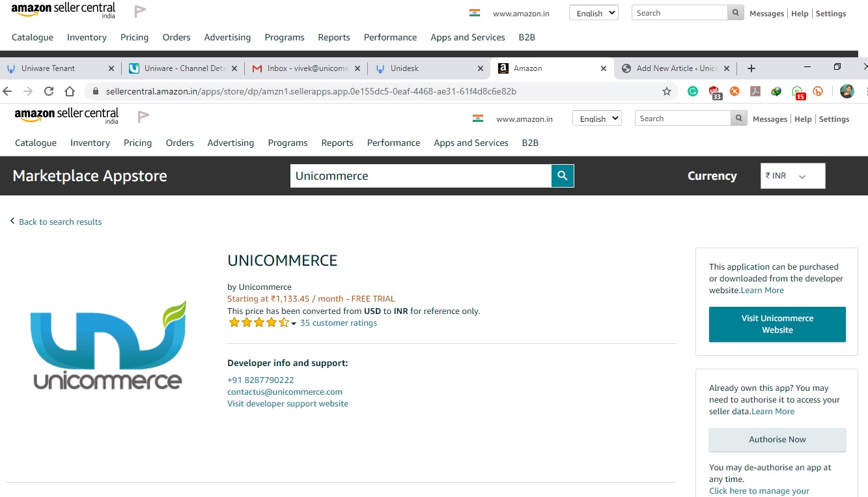Close the Uniware - Channel Deta tab
The image size is (868, 497).
tap(234, 68)
